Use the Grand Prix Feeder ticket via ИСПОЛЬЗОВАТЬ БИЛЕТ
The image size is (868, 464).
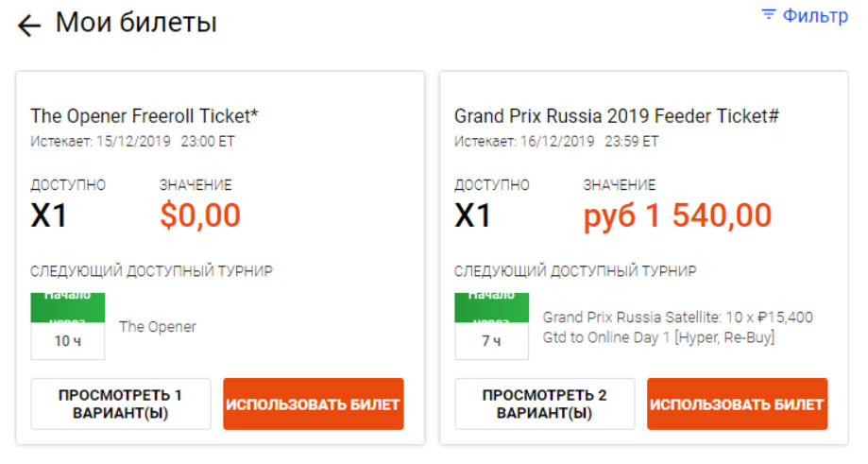coord(737,404)
